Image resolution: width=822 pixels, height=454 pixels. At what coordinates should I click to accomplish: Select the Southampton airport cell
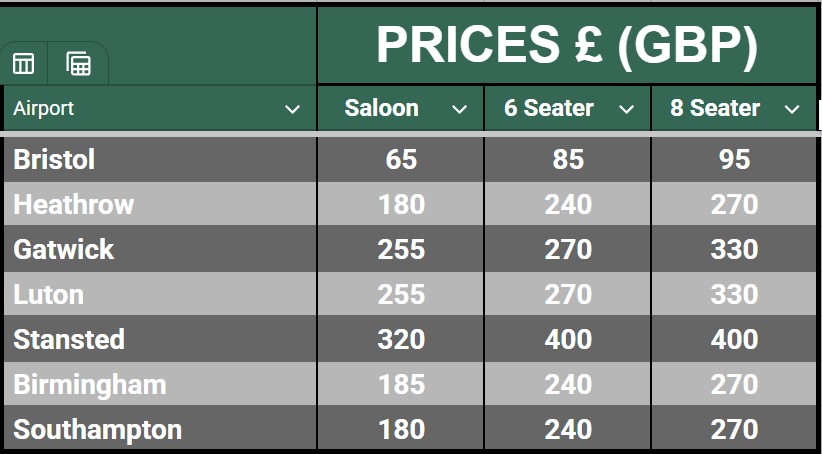[98, 430]
